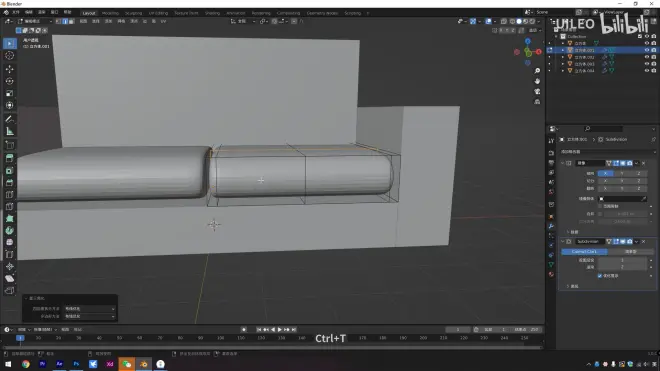
Task: Toggle Mirror axis Z button
Action: (x=638, y=173)
